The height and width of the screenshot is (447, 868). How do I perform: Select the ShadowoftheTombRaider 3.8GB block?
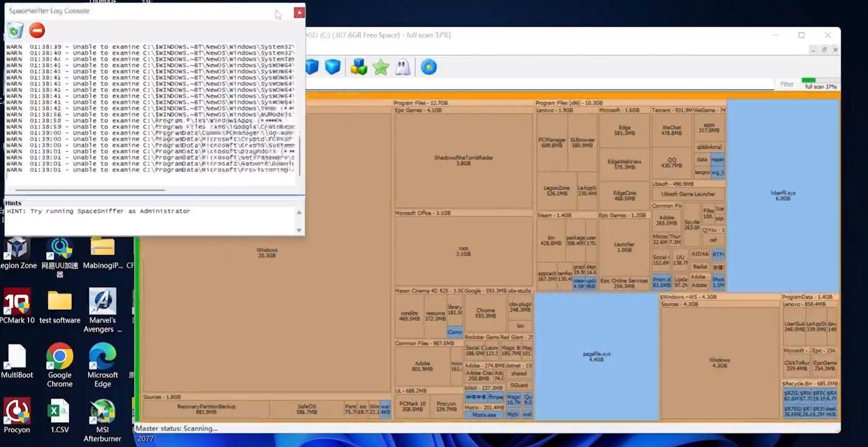463,160
